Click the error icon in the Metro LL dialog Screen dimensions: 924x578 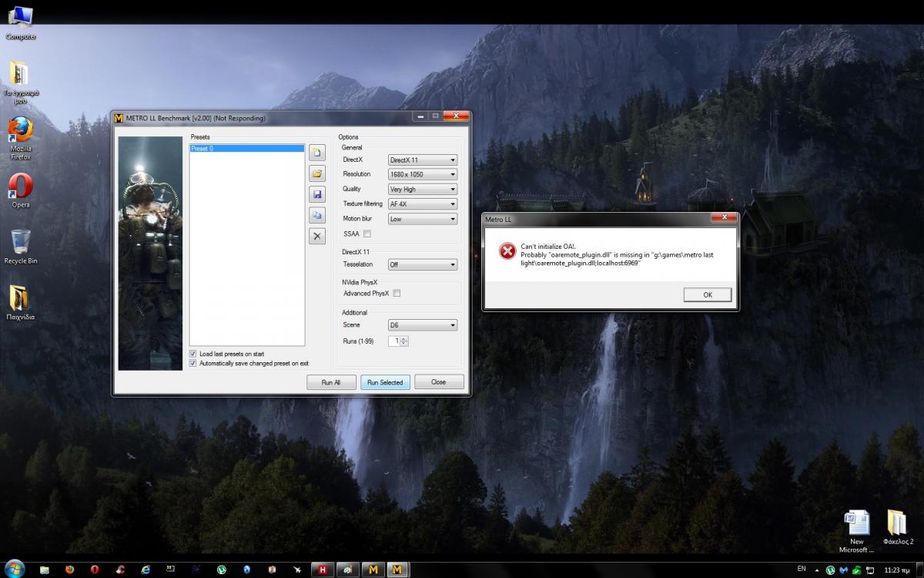[507, 251]
